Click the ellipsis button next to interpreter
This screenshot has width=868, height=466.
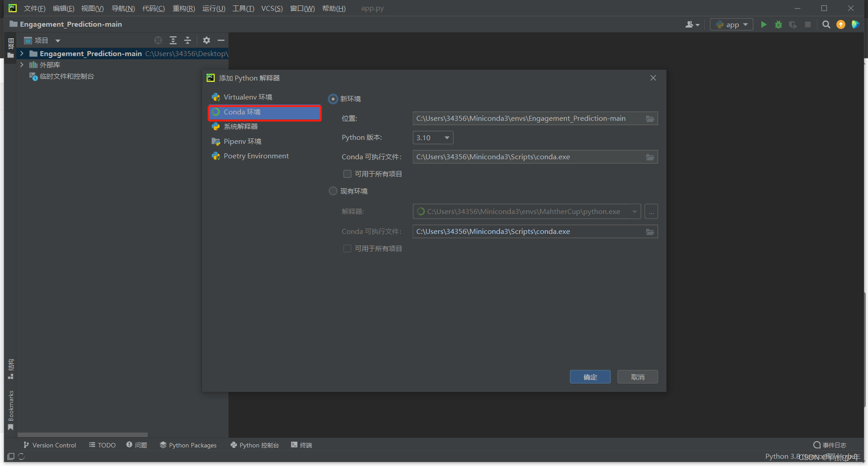[651, 212]
